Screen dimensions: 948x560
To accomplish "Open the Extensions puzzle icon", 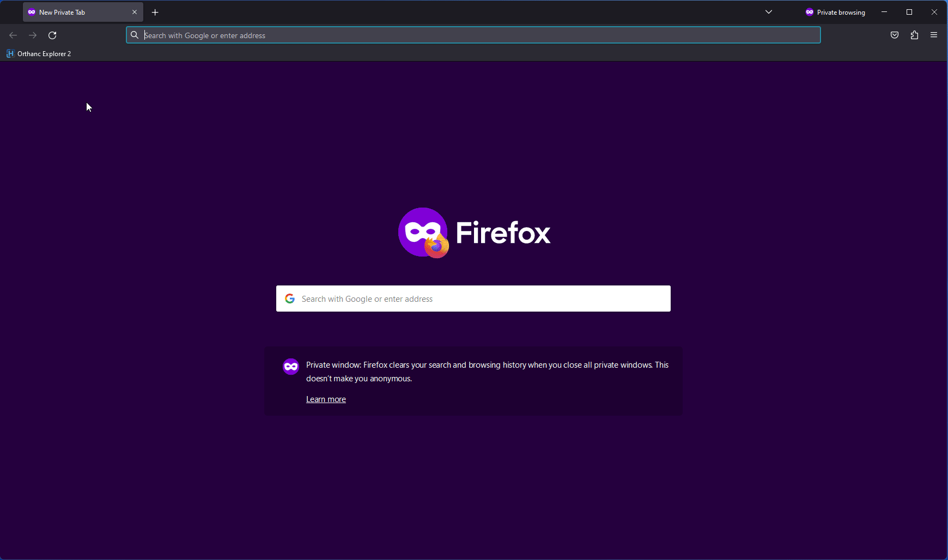I will pyautogui.click(x=914, y=35).
